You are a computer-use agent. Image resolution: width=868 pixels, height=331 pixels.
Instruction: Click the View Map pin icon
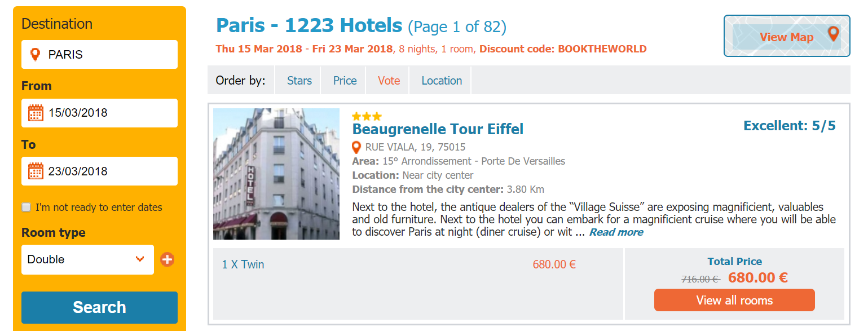click(x=833, y=34)
